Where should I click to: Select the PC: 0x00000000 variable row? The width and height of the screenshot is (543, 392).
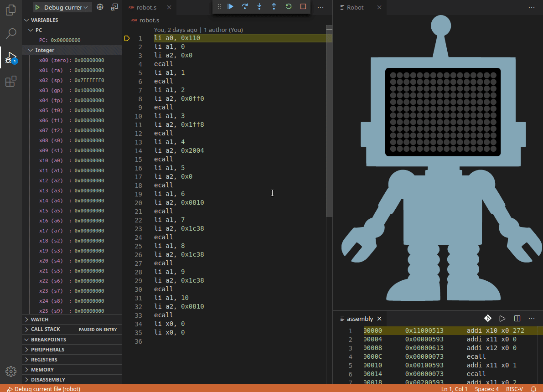tap(72, 40)
